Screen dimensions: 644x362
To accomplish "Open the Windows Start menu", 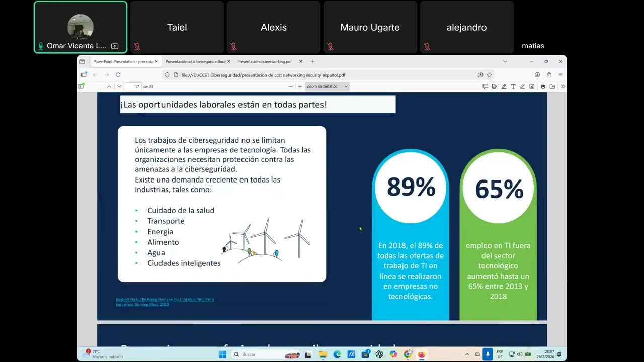I will point(222,354).
